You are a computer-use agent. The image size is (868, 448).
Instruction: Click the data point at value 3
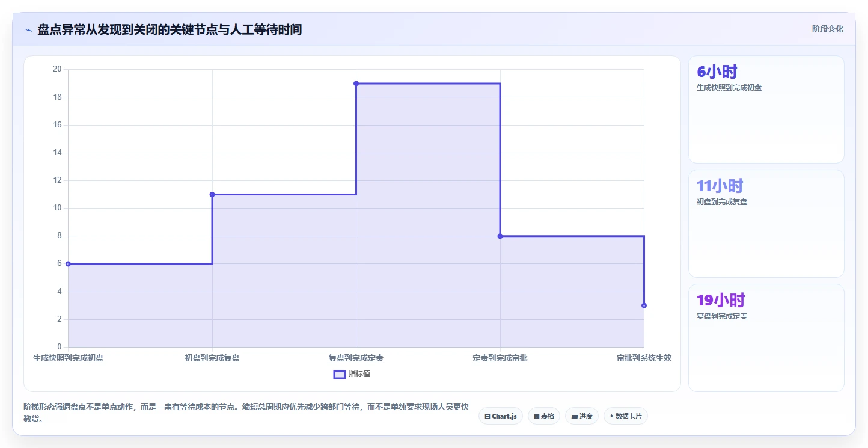tap(644, 305)
